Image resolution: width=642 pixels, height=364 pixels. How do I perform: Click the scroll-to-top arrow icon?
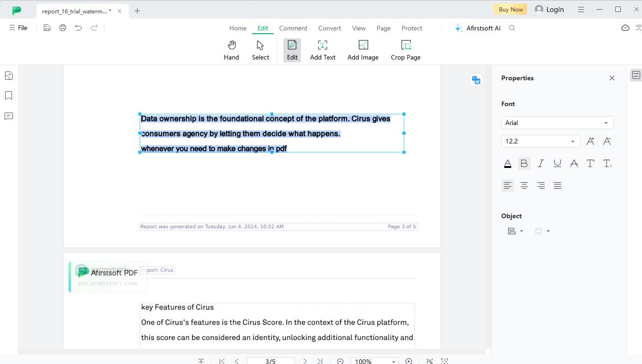tap(201, 361)
